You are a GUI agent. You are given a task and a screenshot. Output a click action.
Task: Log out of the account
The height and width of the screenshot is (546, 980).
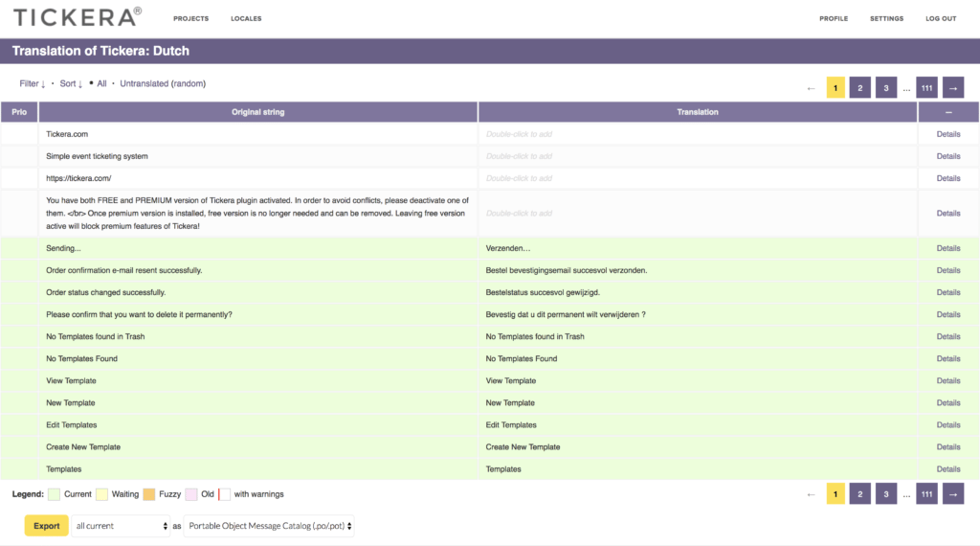click(x=941, y=19)
